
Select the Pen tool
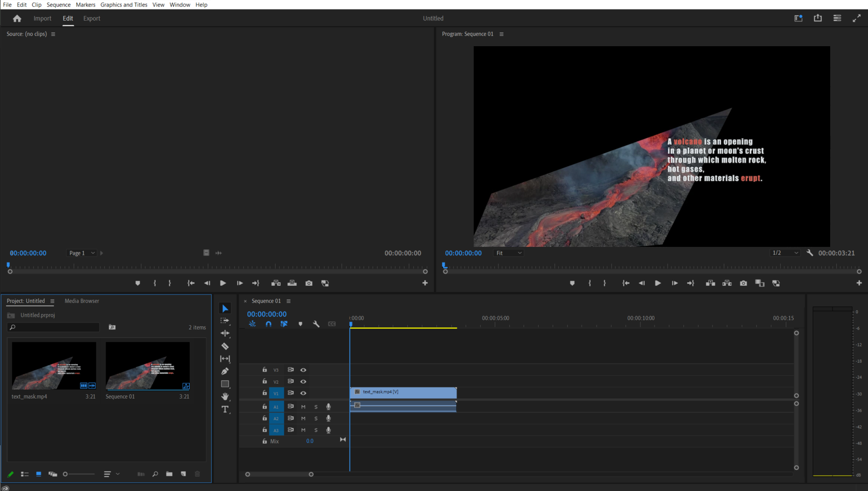pos(225,371)
